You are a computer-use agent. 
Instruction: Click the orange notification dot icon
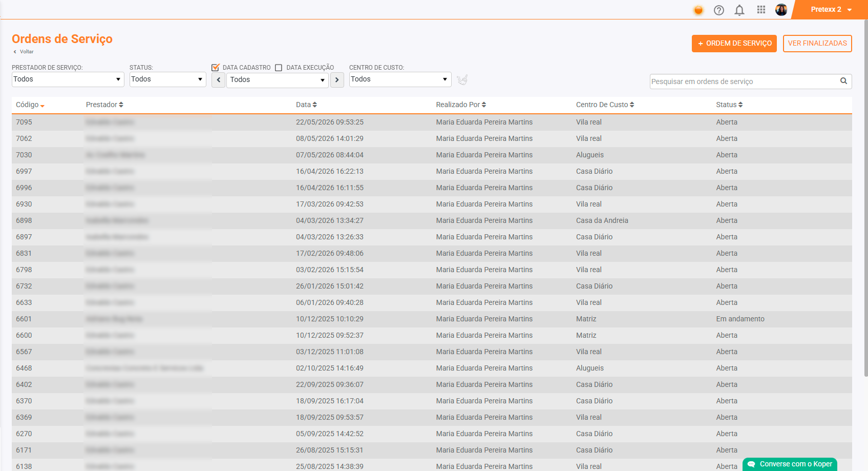[698, 10]
